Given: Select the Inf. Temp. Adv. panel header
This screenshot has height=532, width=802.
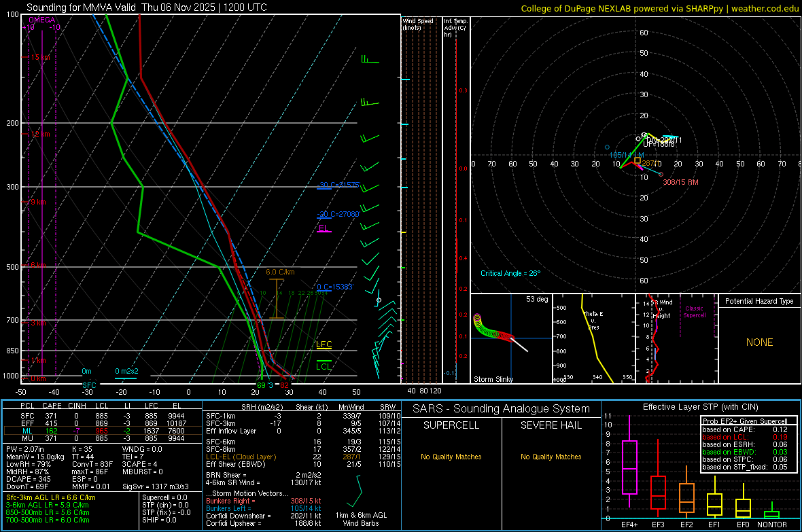Looking at the screenshot, I should click(455, 28).
